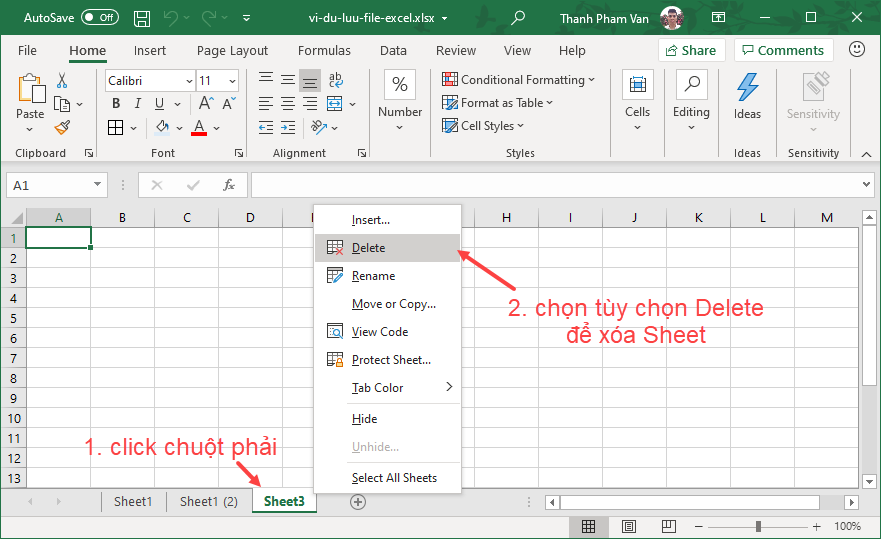Add a new sheet with plus icon
881x539 pixels.
coord(358,502)
